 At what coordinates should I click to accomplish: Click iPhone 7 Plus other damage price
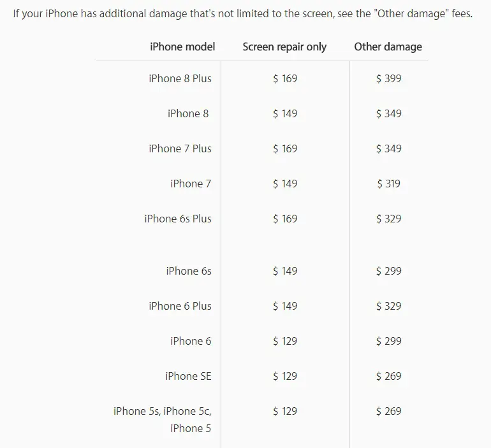click(388, 148)
